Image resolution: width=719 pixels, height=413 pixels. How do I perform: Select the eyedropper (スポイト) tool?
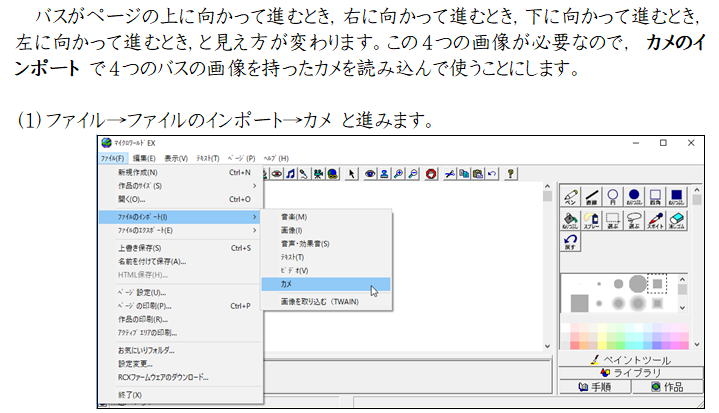coord(655,220)
